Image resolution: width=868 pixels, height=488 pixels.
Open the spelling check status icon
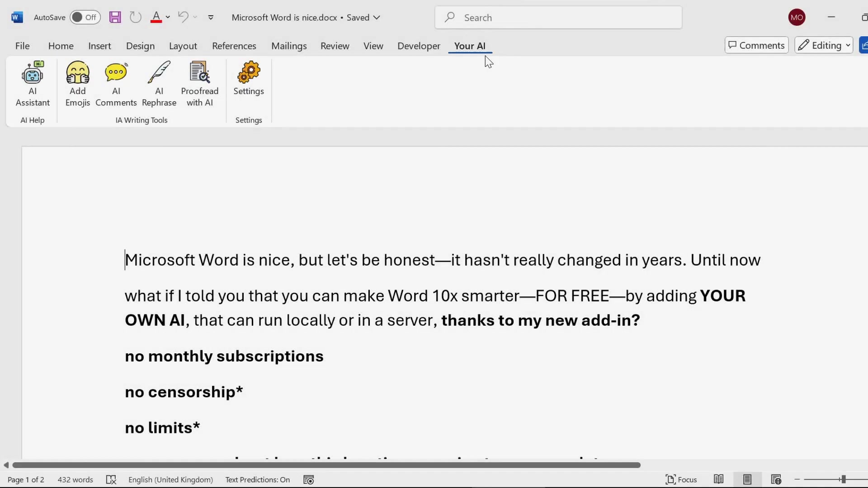pyautogui.click(x=111, y=479)
